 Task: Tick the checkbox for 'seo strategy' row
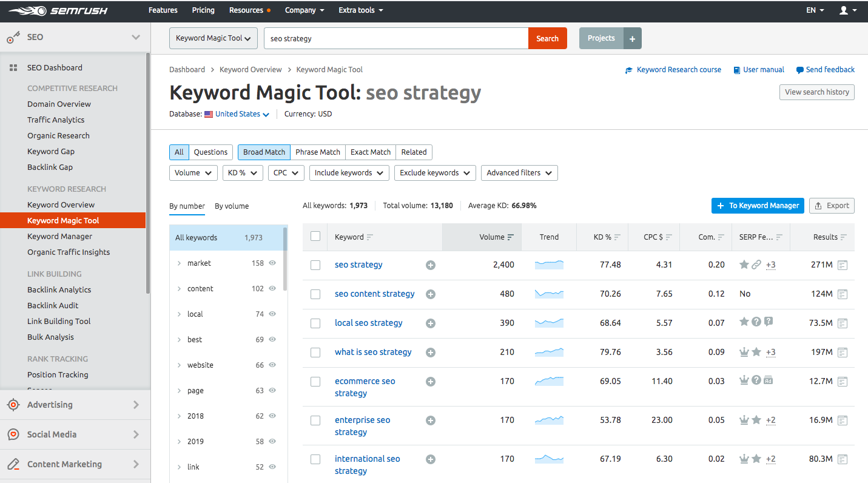click(x=315, y=265)
